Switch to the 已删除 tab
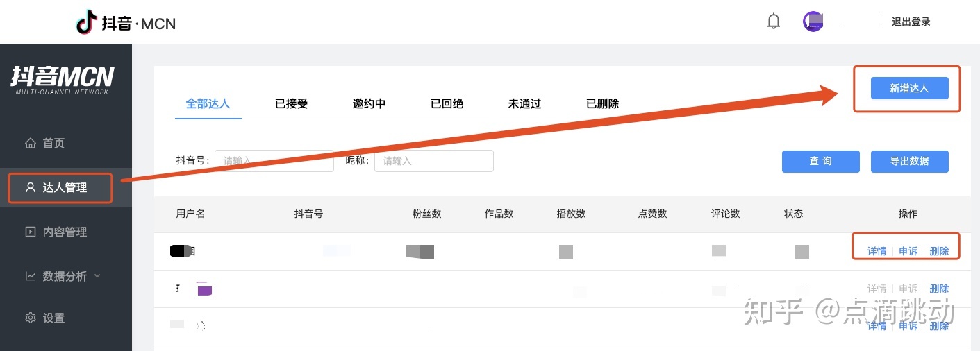Viewport: 980px width, 351px height. (x=602, y=103)
